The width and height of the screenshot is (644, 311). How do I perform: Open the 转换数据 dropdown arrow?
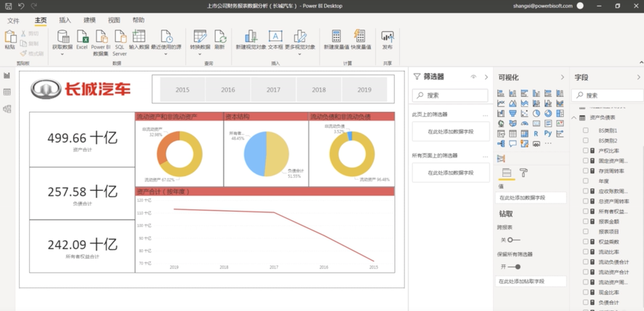pyautogui.click(x=200, y=54)
